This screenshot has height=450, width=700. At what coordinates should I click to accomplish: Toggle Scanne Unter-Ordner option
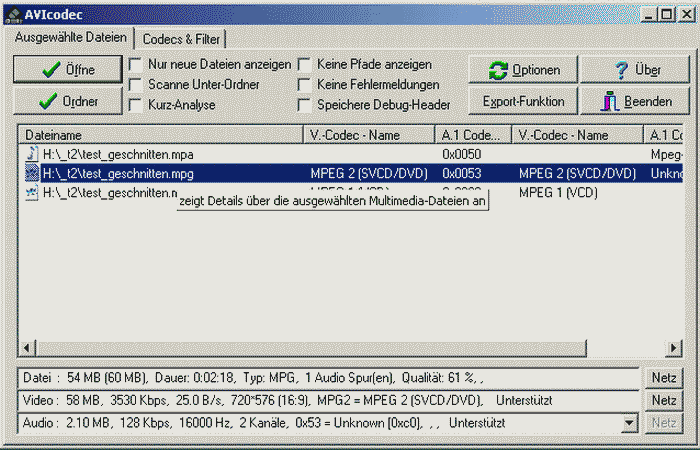(135, 84)
